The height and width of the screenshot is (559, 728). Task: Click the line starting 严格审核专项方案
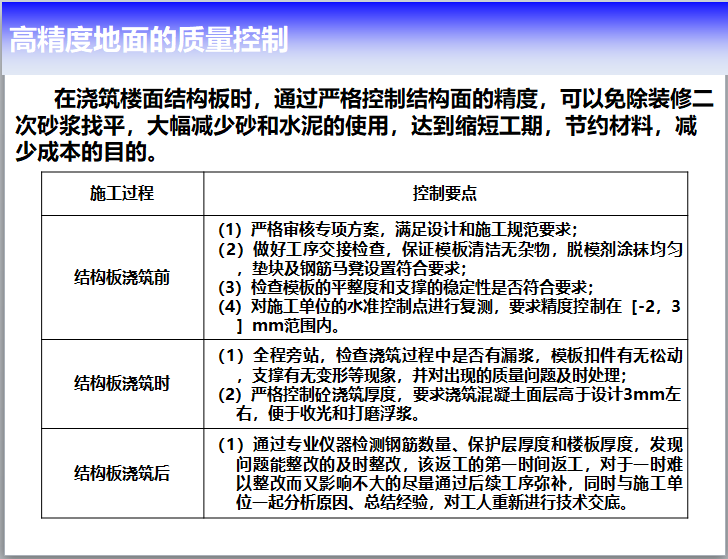[398, 228]
